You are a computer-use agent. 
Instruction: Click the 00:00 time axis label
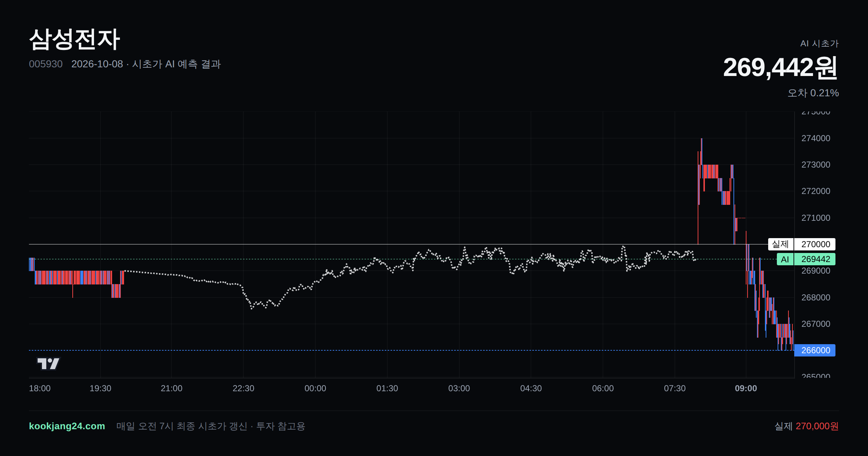tap(315, 388)
